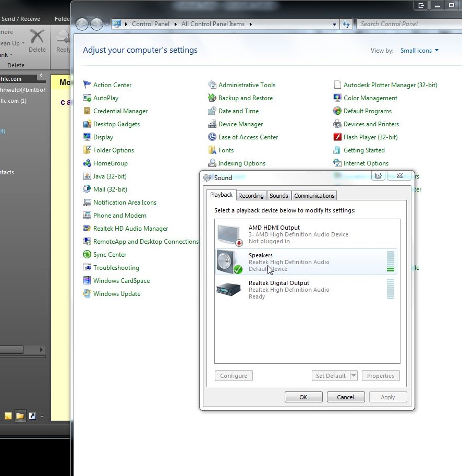Click the Speakers volume level meter

click(391, 261)
